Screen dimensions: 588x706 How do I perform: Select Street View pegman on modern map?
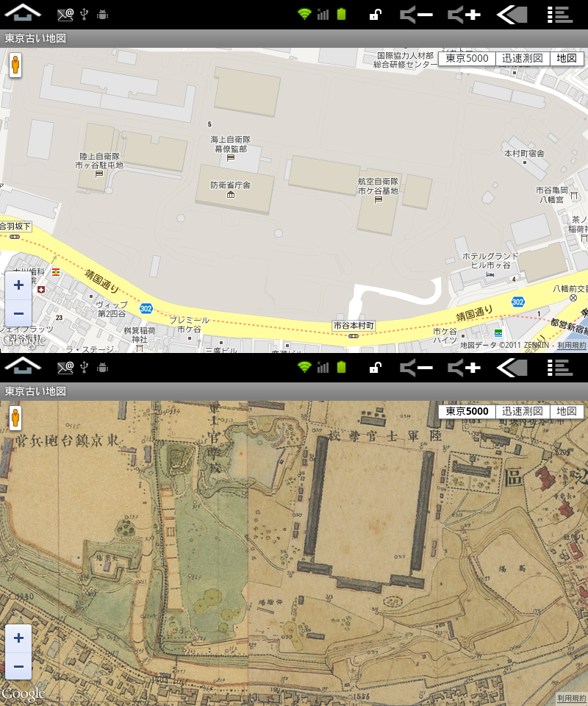15,65
